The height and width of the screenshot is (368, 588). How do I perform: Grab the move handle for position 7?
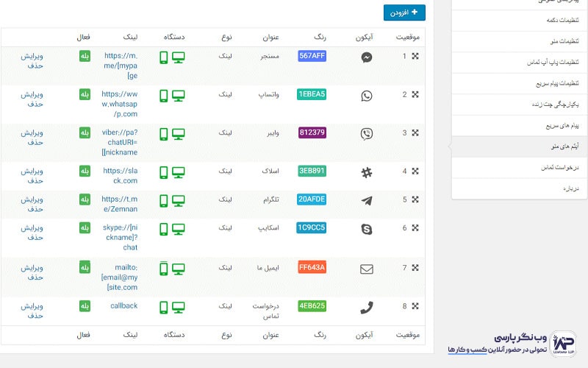pos(415,267)
